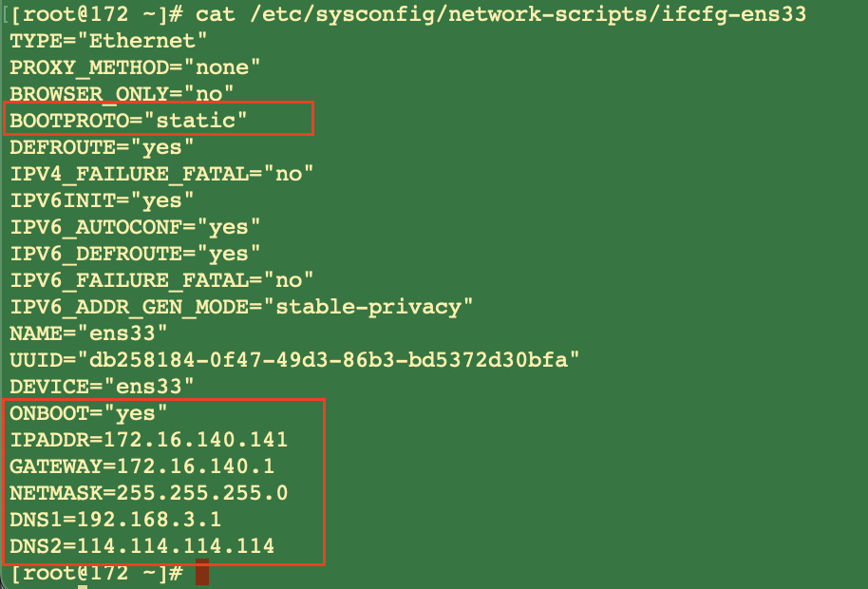Viewport: 868px width, 589px height.
Task: Click the IPV6INIT="yes" line
Action: [102, 200]
